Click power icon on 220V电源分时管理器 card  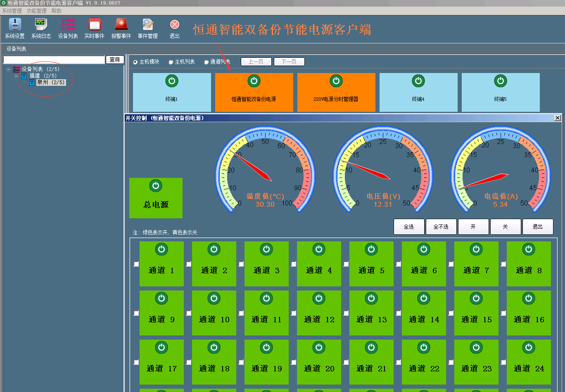[336, 81]
